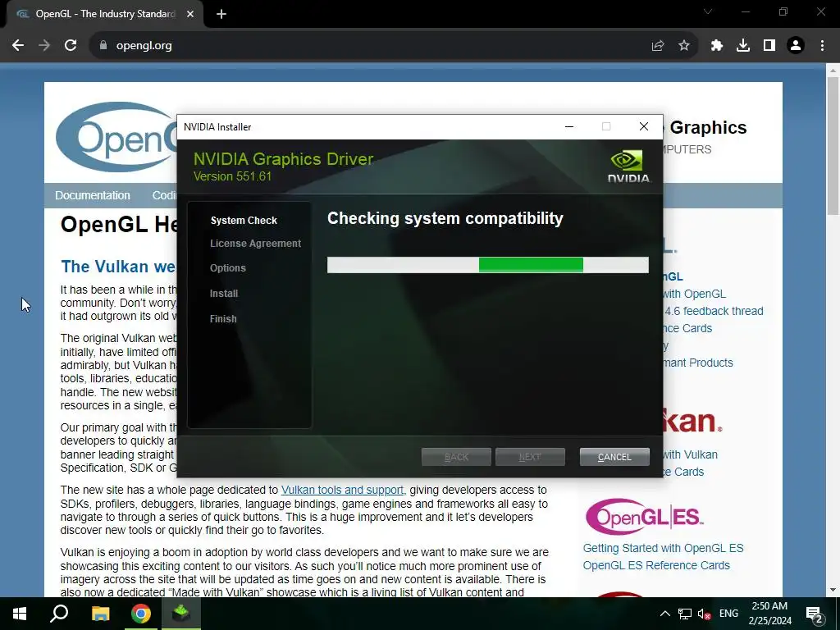
Task: Click the site lock icon in address bar
Action: (x=103, y=46)
